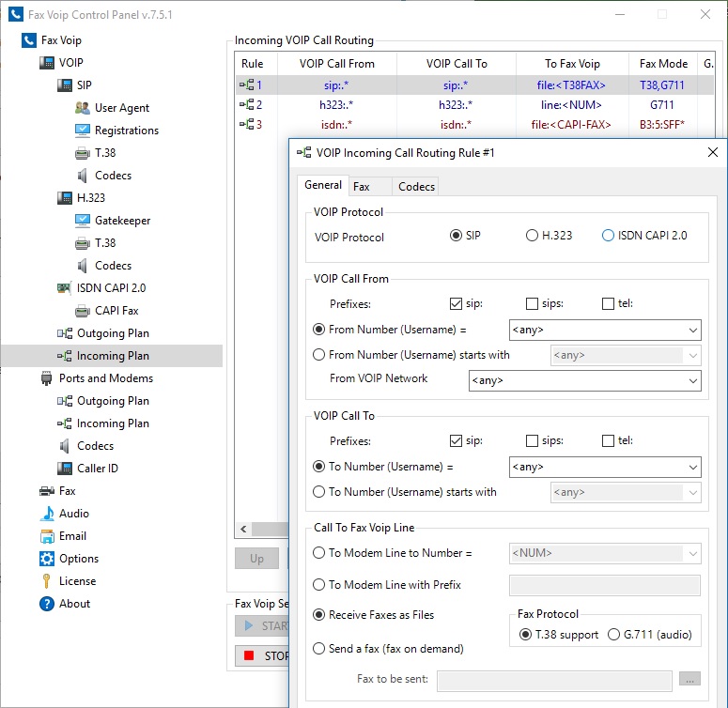Click the ISDN CAPI 2.0 card icon
The image size is (728, 708).
pyautogui.click(x=64, y=288)
